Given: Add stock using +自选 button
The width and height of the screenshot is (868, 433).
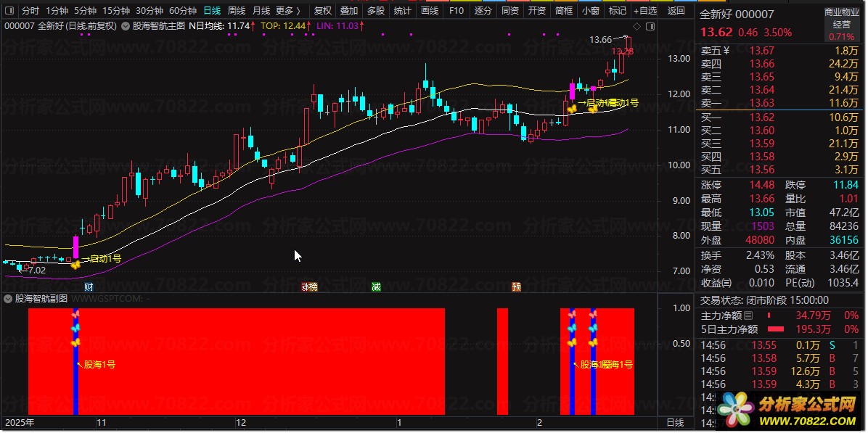Looking at the screenshot, I should click(x=645, y=10).
